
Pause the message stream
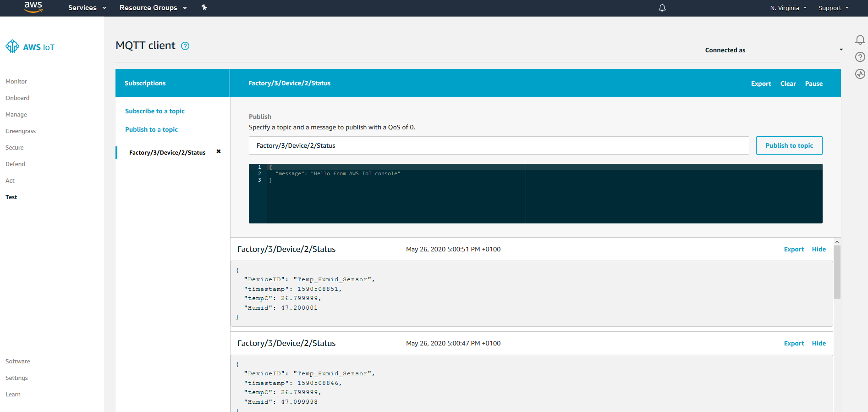click(x=813, y=84)
